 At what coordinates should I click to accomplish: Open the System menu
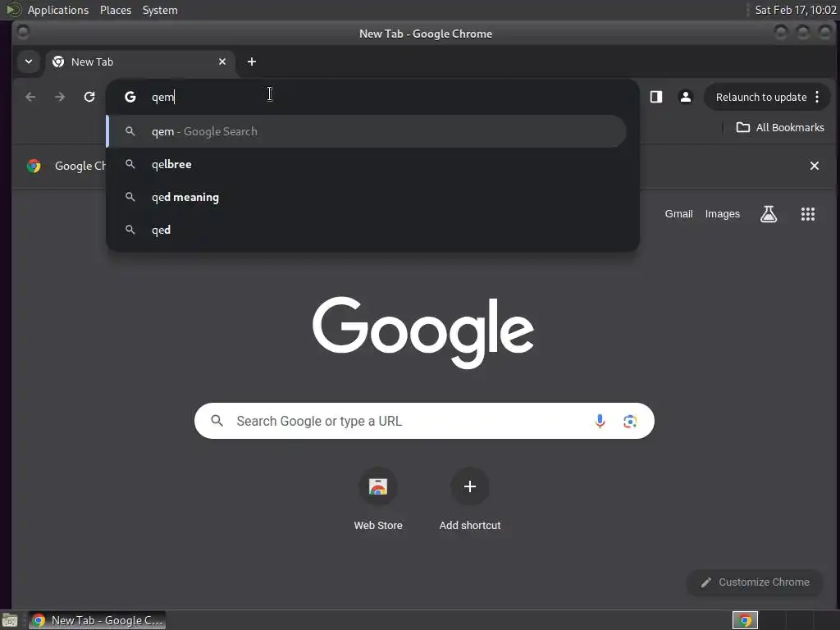click(x=160, y=10)
